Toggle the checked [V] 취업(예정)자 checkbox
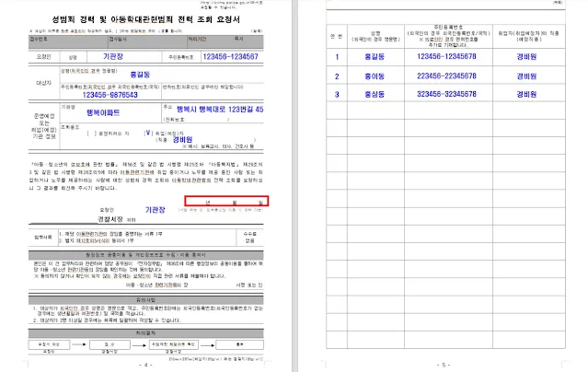588x372 pixels. 148,133
